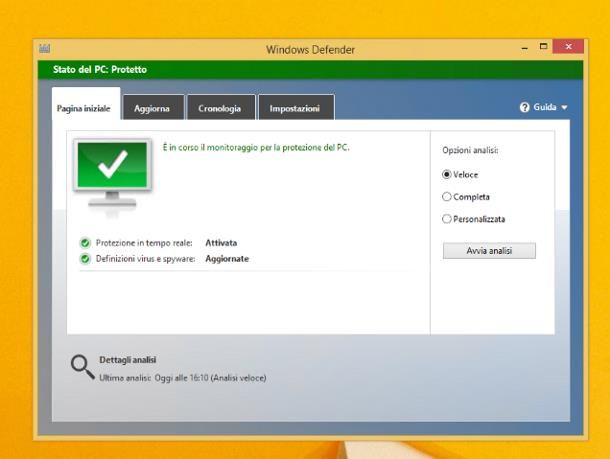610x459 pixels.
Task: Click green check beside Definizioni virus e spyware
Action: [x=85, y=259]
